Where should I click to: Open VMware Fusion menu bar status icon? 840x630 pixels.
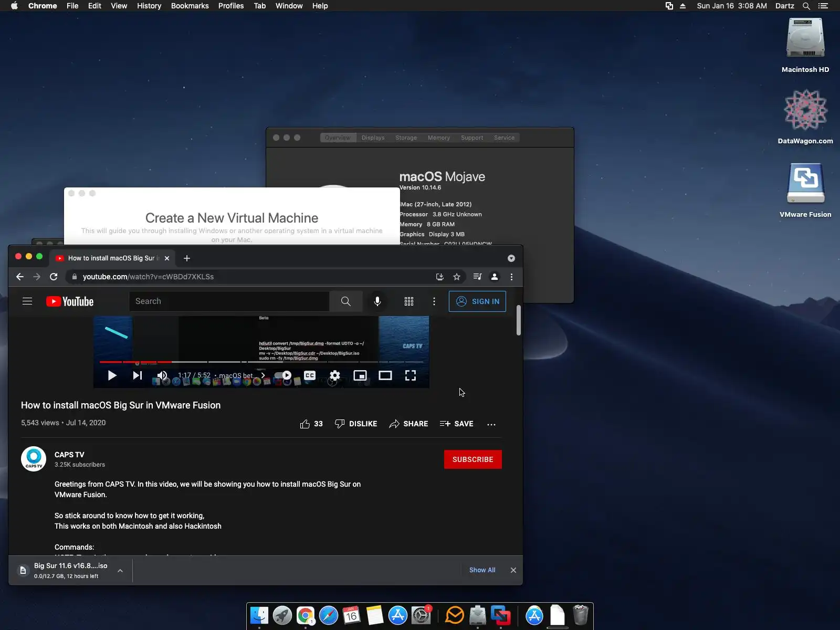point(669,6)
